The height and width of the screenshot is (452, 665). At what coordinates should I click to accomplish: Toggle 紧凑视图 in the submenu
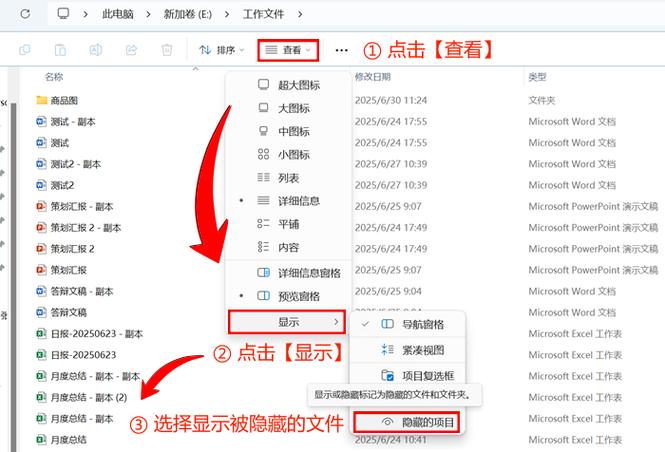(x=407, y=350)
